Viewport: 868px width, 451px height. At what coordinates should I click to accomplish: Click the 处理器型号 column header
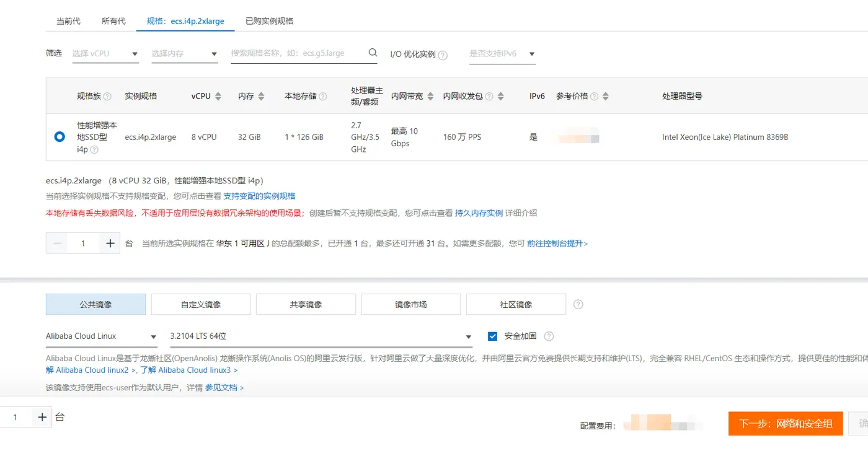coord(682,97)
